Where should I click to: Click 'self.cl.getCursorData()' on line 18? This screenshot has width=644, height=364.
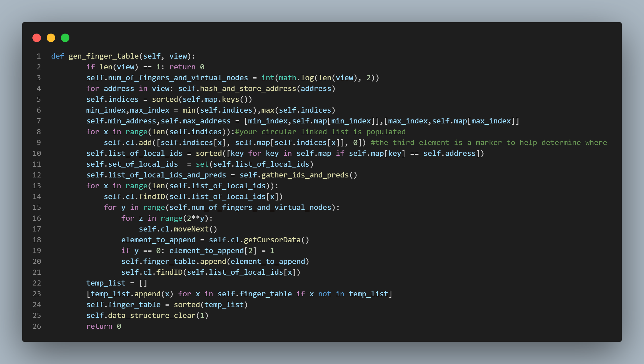click(259, 240)
